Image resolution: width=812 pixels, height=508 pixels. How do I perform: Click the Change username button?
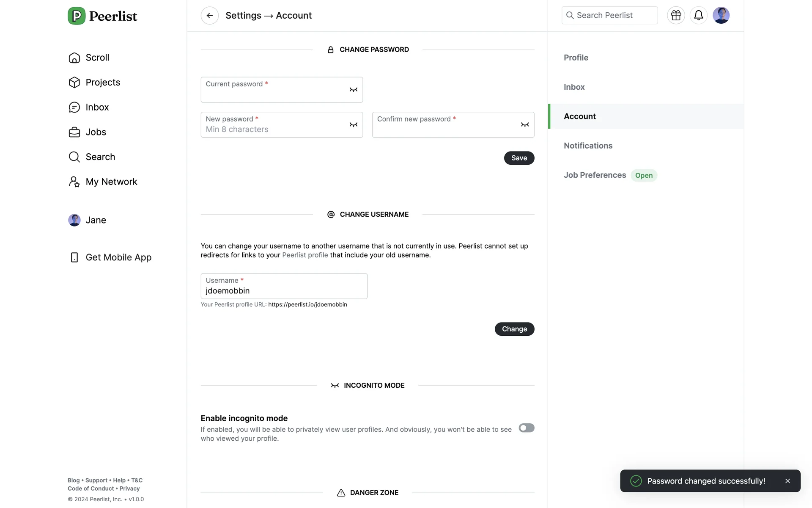tap(514, 329)
